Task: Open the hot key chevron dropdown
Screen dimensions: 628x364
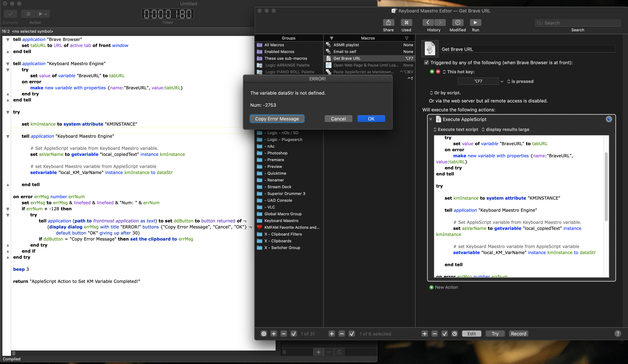Action: coord(502,81)
